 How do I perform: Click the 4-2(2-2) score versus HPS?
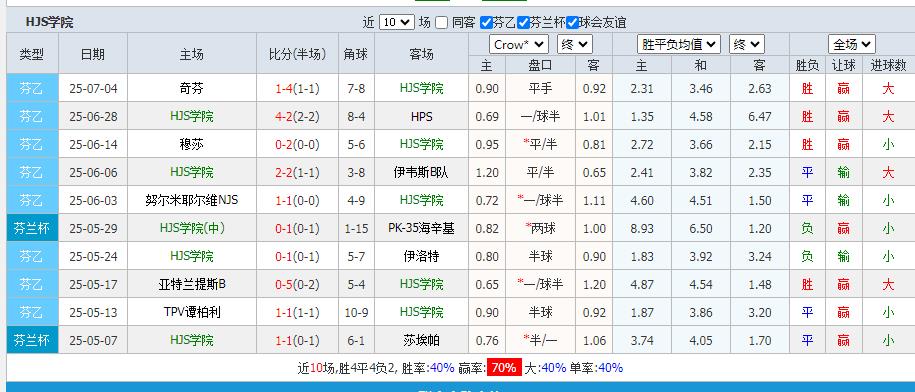point(297,117)
